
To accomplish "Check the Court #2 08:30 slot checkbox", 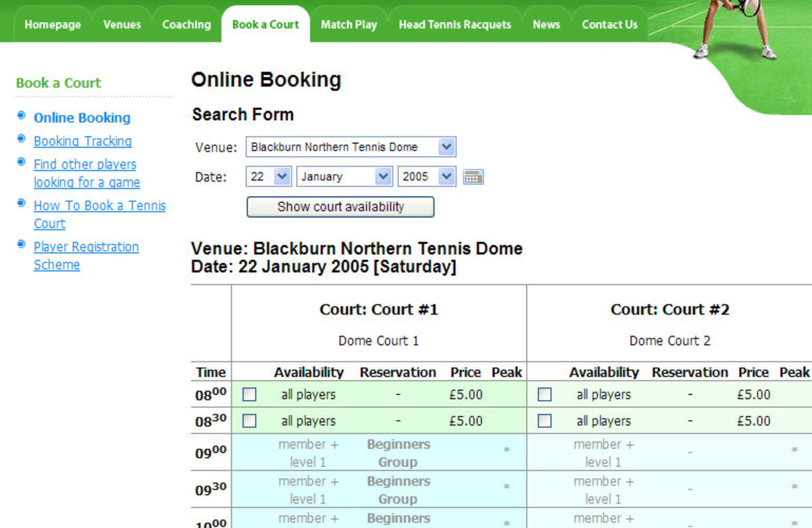I will coord(545,421).
